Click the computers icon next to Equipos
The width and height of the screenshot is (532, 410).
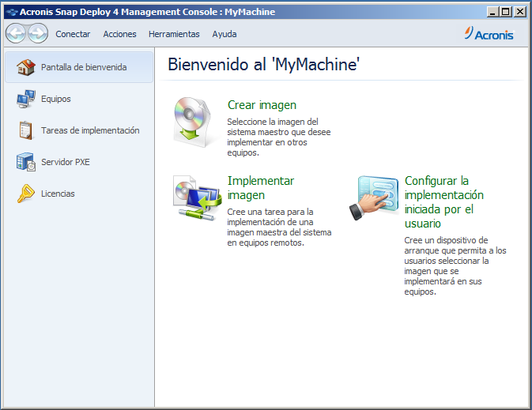26,99
